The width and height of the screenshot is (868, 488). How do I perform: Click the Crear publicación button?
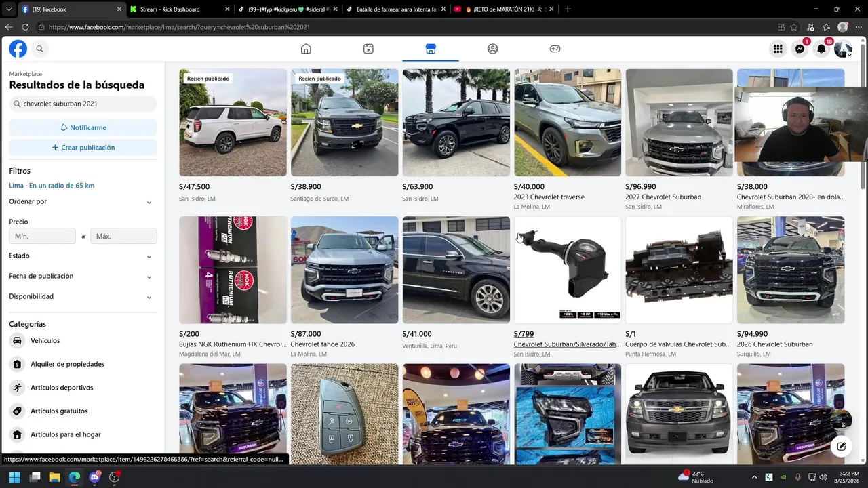[83, 148]
